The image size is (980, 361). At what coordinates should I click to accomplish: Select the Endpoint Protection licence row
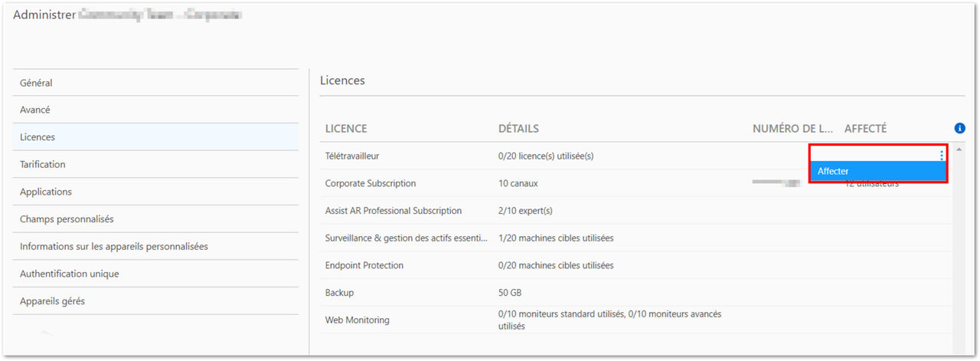click(636, 265)
